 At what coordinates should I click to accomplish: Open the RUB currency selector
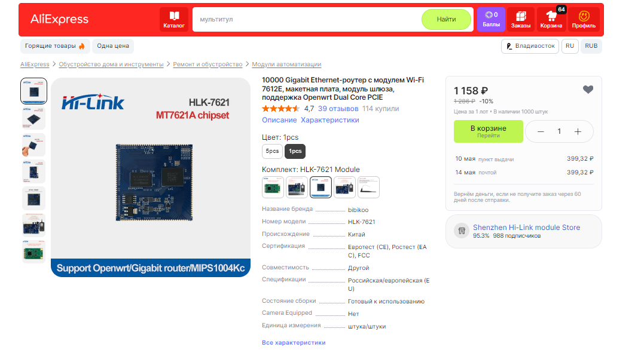click(591, 46)
